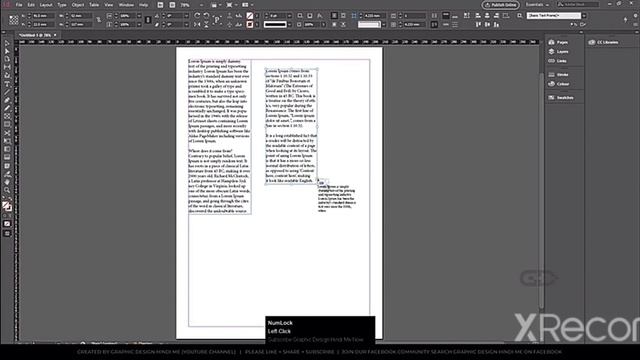Toggle constrain proportions for width and height

[x=98, y=20]
